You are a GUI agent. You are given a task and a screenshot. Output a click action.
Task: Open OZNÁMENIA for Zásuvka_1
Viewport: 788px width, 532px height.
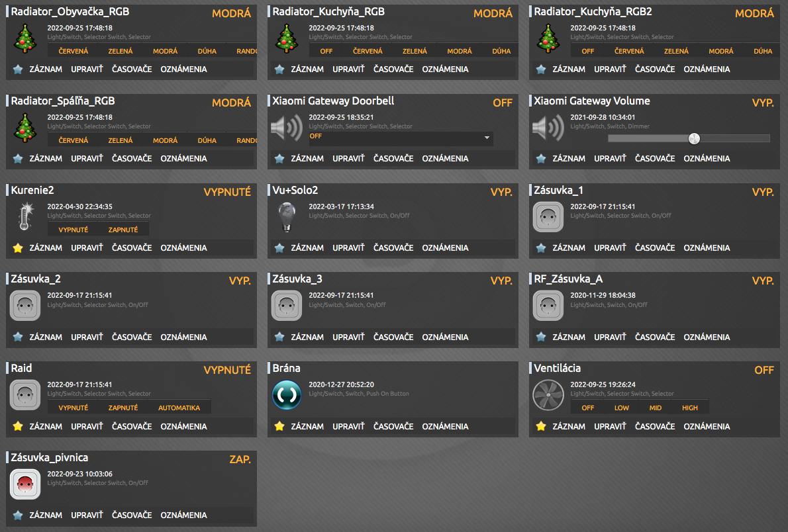[x=707, y=247]
